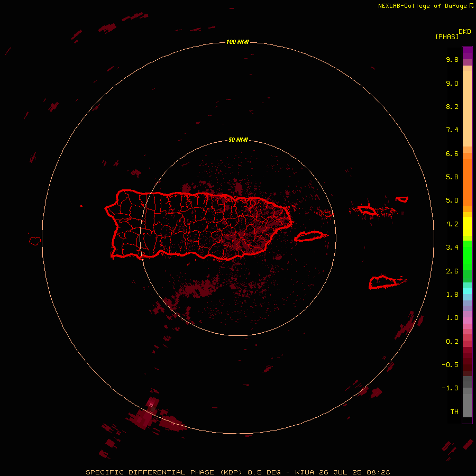Pick the light peach color bar segment

click(467, 108)
